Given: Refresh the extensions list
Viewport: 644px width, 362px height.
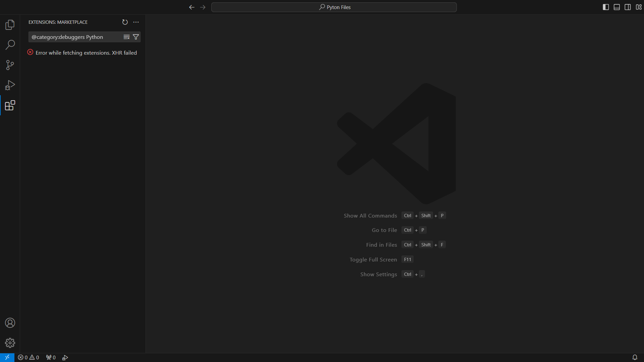Looking at the screenshot, I should [125, 22].
